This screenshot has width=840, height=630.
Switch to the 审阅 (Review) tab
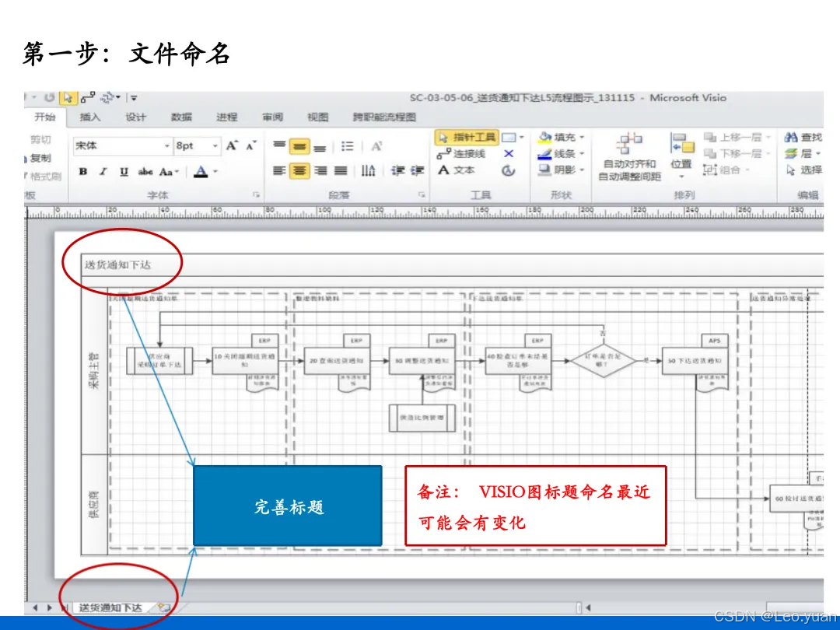pyautogui.click(x=273, y=117)
